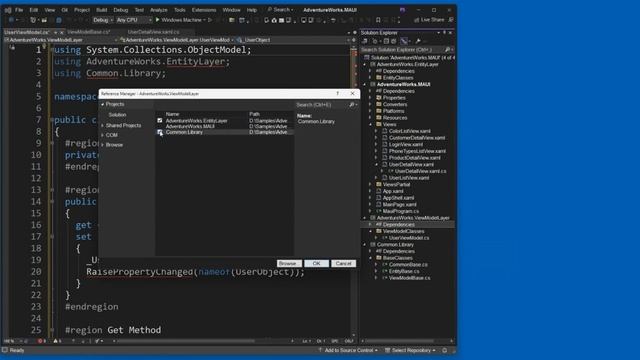Viewport: 640px width, 360px height.
Task: Open the Build menu
Action: click(x=102, y=10)
